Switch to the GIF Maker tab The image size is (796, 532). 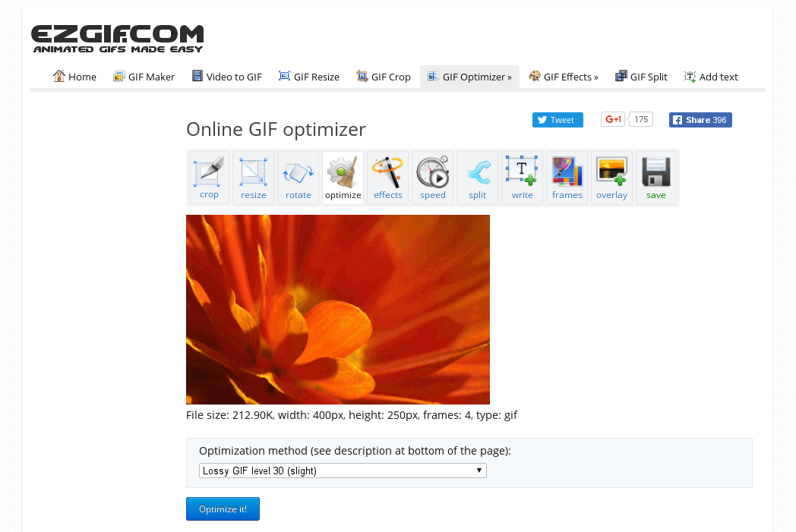point(144,77)
